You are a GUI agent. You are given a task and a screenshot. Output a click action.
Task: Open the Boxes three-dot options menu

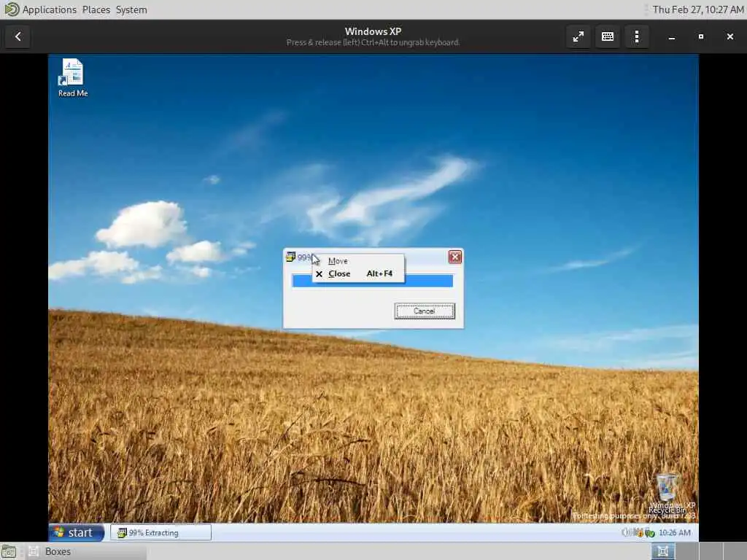637,36
